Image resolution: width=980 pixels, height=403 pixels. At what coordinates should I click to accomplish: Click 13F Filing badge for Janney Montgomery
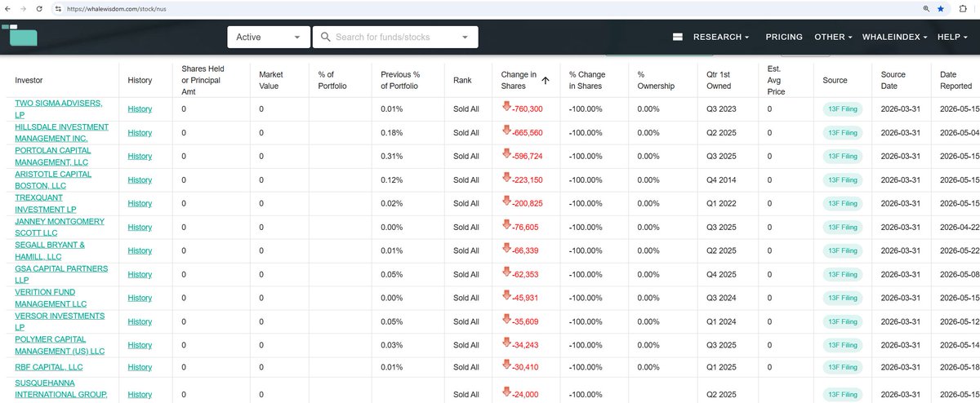tap(842, 227)
